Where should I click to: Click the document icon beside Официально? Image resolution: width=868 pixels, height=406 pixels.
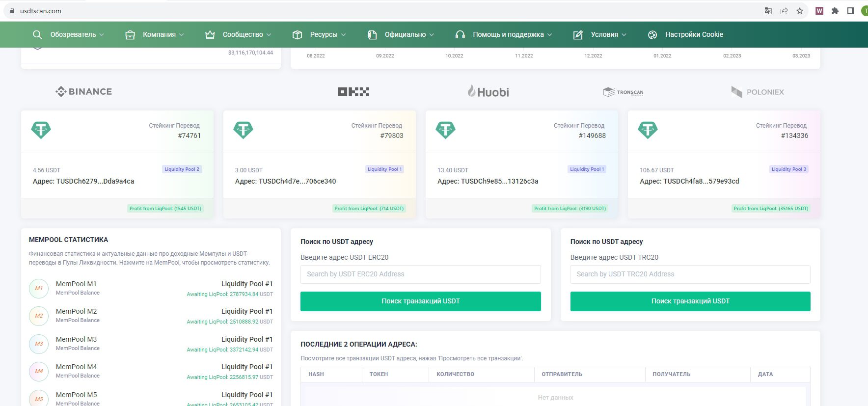(x=372, y=35)
